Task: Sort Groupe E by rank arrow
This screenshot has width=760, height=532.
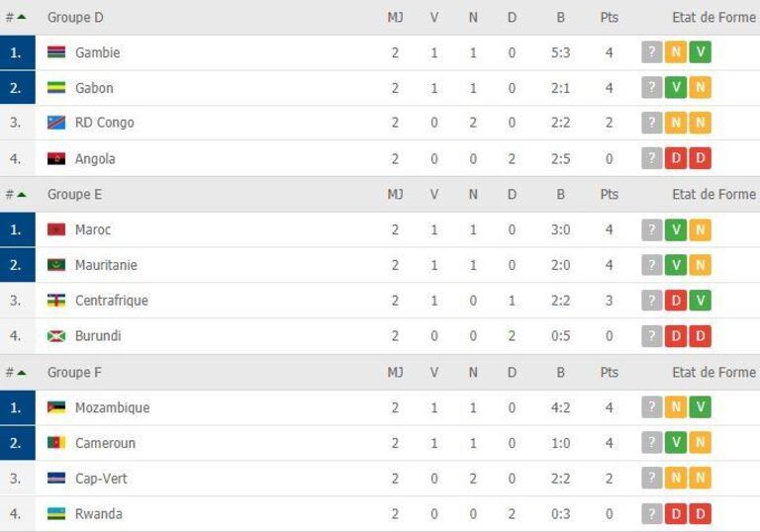Action: pyautogui.click(x=22, y=194)
